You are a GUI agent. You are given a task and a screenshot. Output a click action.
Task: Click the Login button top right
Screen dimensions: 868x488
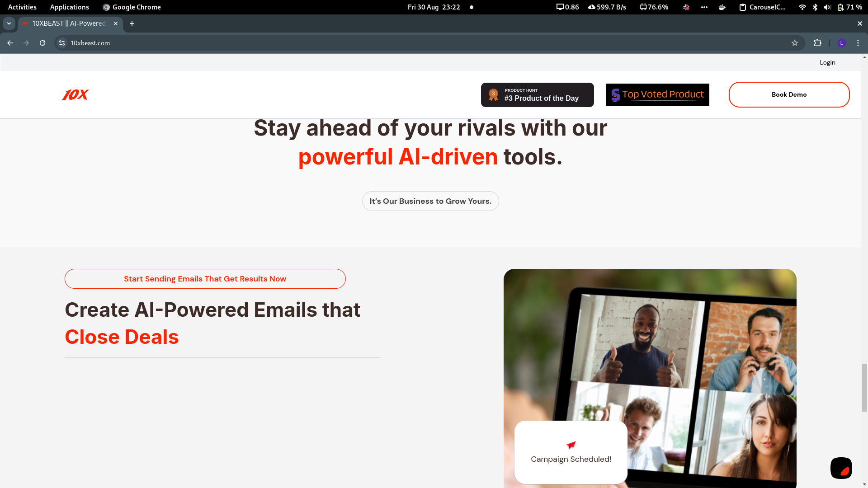827,62
